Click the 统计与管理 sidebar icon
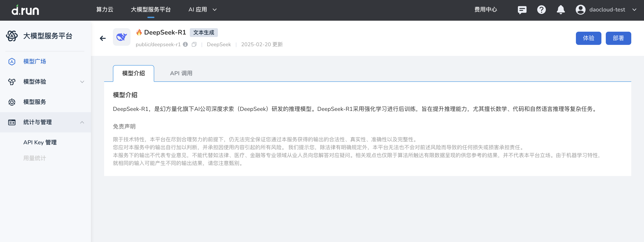The height and width of the screenshot is (242, 644). coord(12,122)
